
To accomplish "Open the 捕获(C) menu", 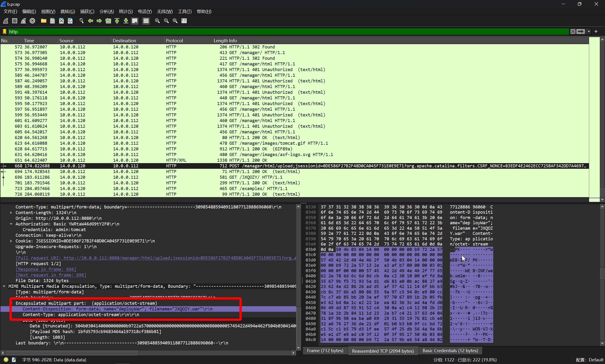I will pos(87,12).
